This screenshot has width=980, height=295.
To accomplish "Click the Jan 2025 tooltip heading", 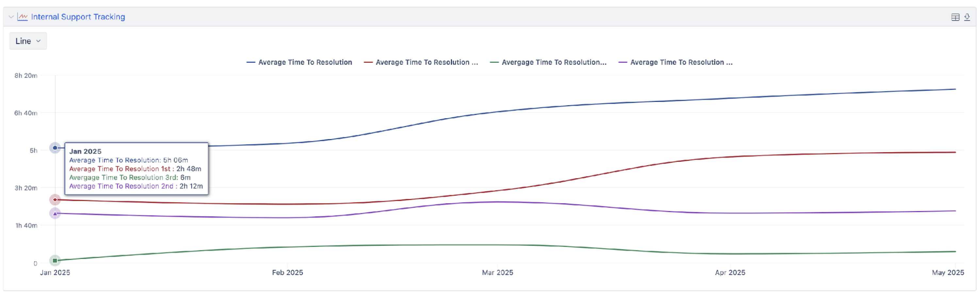I will [85, 151].
